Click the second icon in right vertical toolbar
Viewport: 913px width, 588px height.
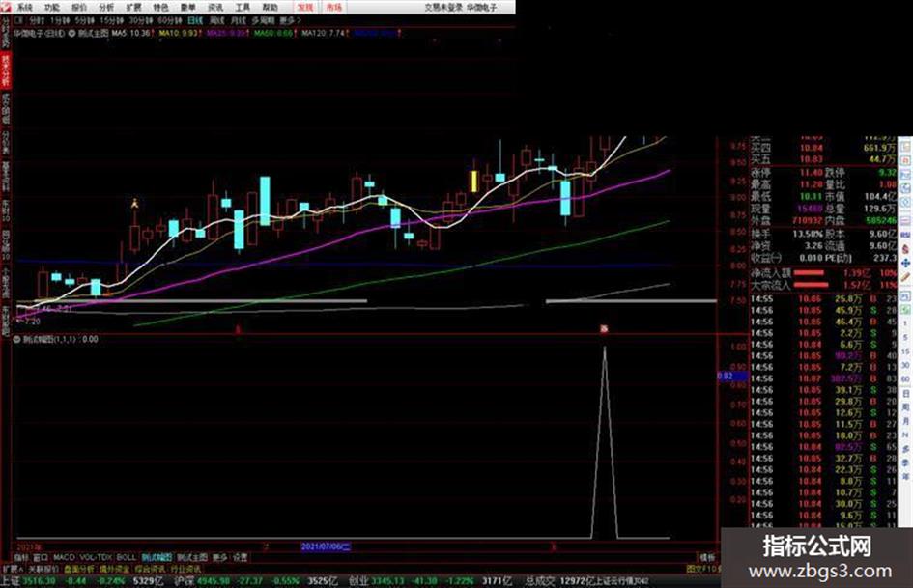905,159
